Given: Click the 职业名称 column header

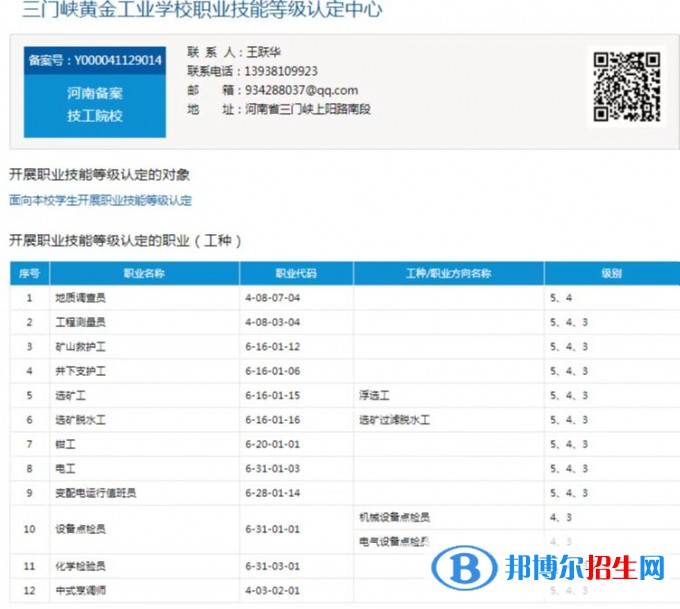Looking at the screenshot, I should coord(144,273).
